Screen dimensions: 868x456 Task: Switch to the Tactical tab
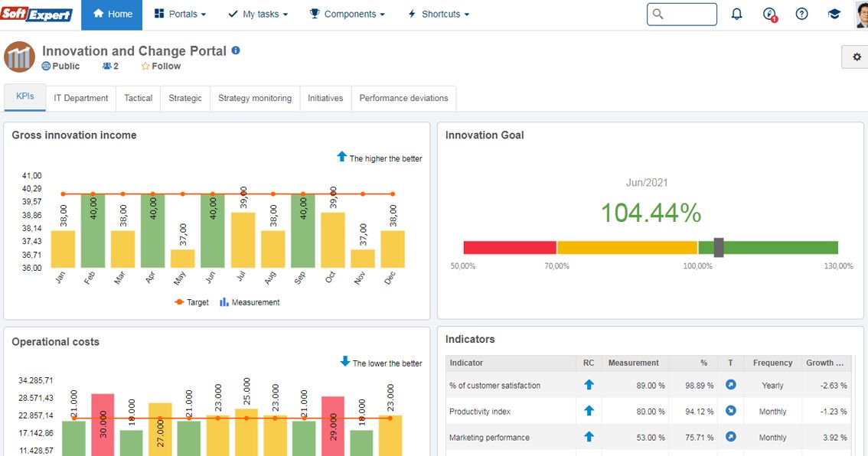tap(138, 98)
